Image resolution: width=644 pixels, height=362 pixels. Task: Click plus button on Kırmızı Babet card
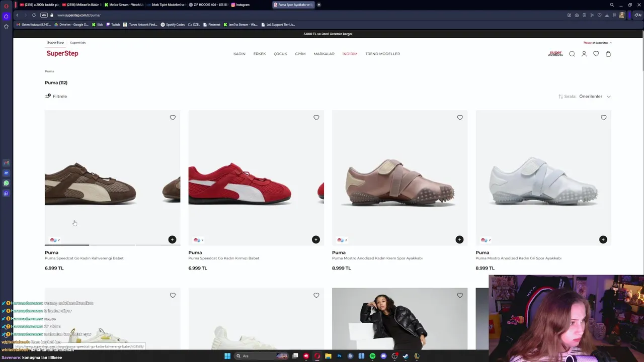(316, 240)
